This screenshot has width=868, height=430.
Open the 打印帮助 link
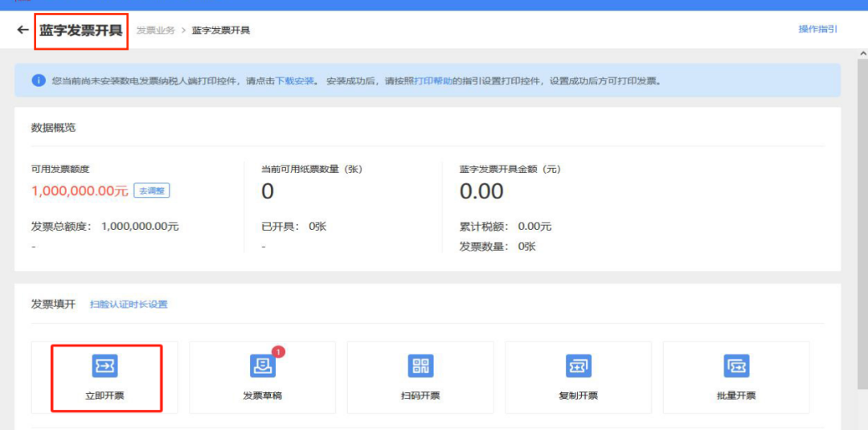(433, 81)
